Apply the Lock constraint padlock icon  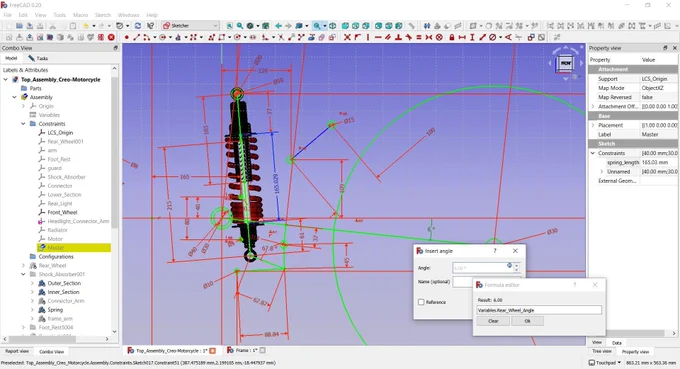[451, 37]
